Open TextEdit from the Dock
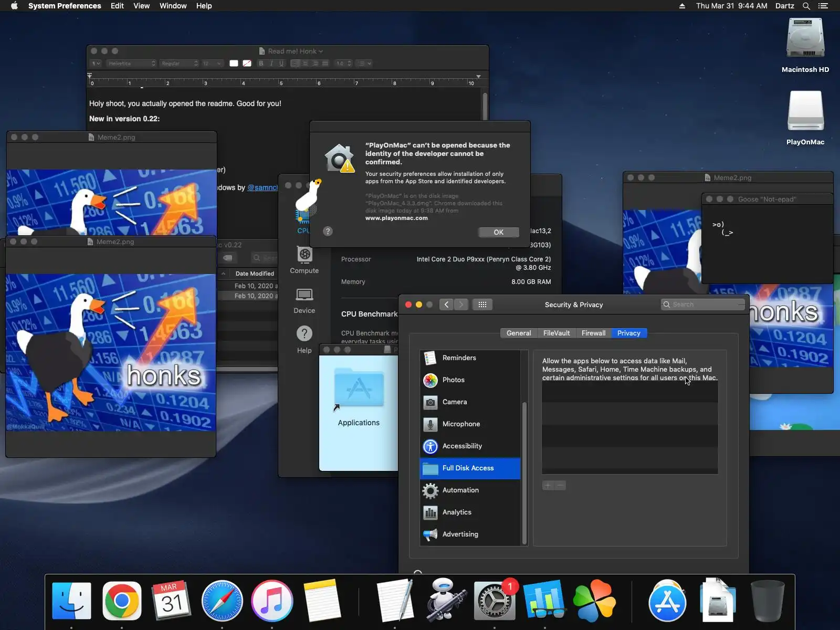Screen dimensions: 840x630 click(395, 601)
